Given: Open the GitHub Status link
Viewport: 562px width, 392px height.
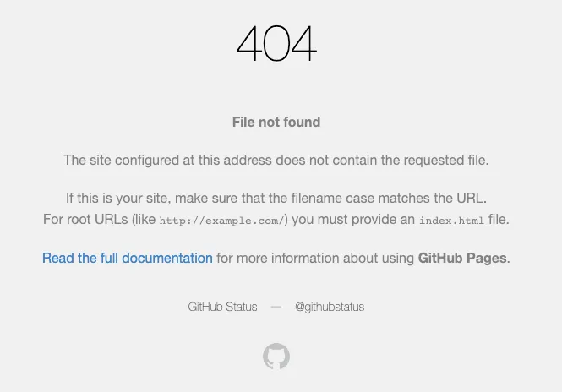Looking at the screenshot, I should pos(222,307).
